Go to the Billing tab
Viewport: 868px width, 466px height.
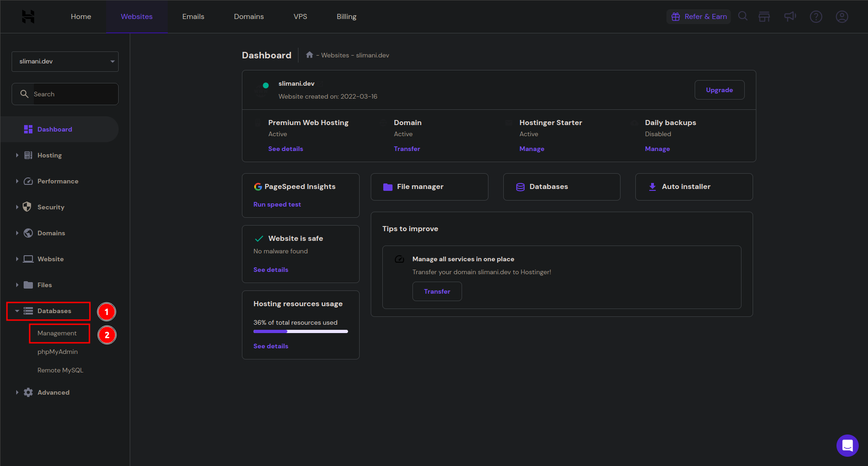(346, 17)
